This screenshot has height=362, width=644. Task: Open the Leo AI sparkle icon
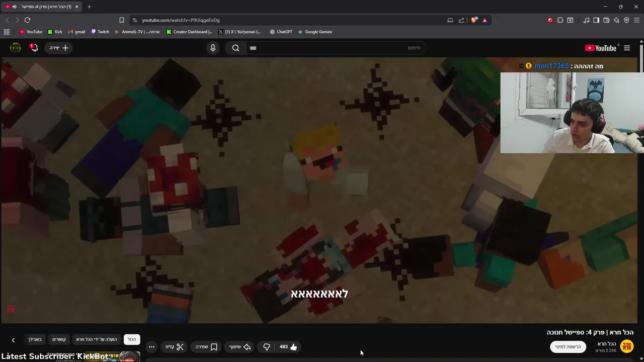click(616, 20)
